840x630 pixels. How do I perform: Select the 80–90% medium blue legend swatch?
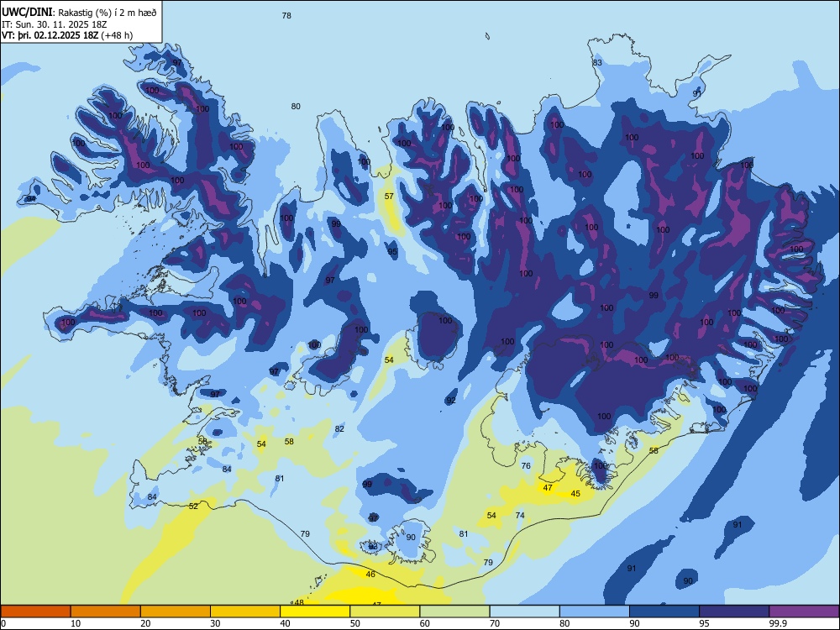tap(594, 612)
